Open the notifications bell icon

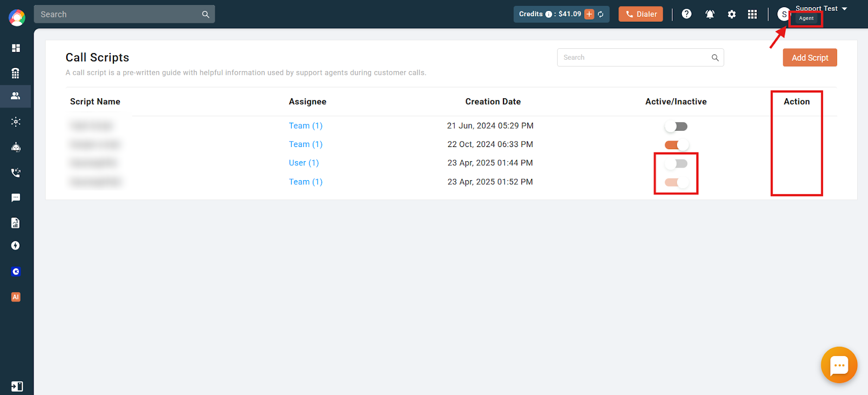coord(710,14)
